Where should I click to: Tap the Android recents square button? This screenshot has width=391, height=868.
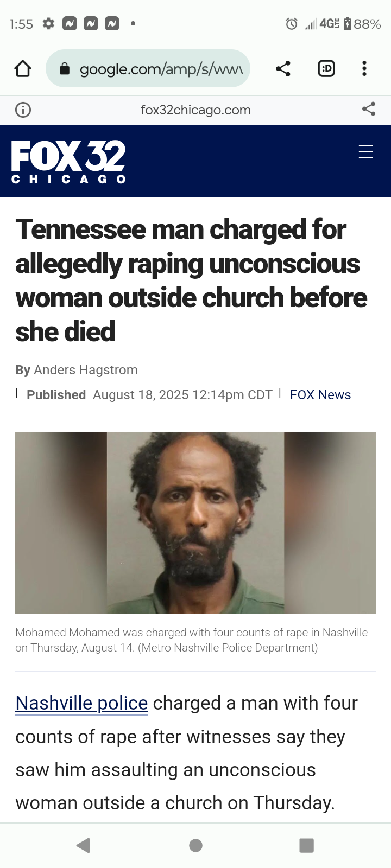[x=307, y=845]
